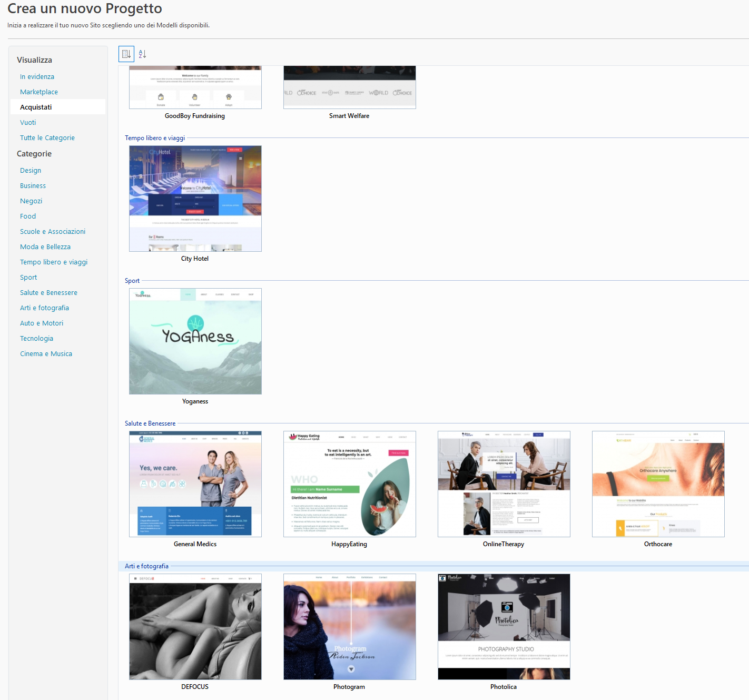Open the OnlineTherapy template
749x700 pixels.
[x=504, y=484]
